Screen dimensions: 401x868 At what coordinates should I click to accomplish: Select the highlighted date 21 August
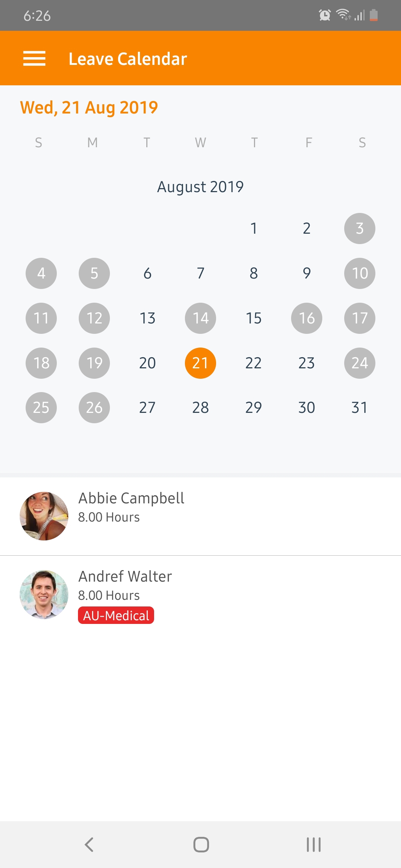200,363
